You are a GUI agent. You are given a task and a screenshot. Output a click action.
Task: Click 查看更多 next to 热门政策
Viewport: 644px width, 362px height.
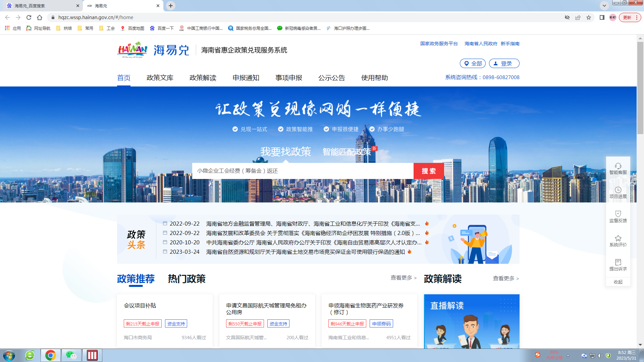tap(404, 278)
